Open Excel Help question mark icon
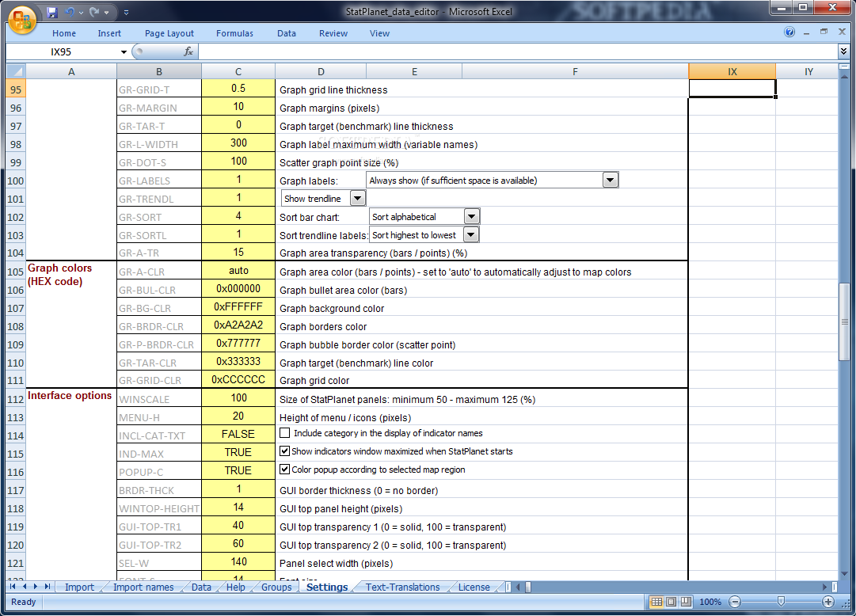This screenshot has width=856, height=616. (x=789, y=32)
